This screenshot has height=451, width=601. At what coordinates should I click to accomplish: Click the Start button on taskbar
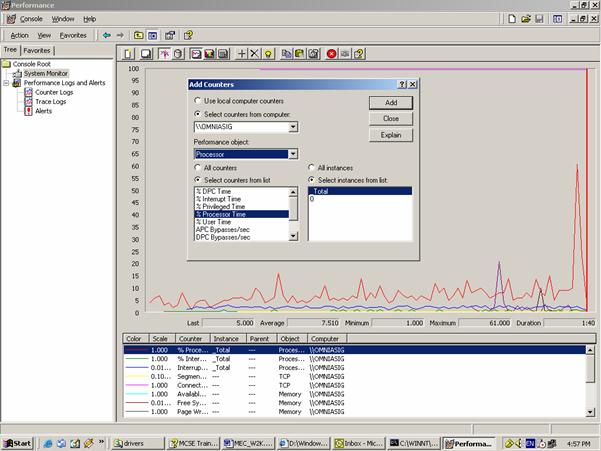point(18,442)
